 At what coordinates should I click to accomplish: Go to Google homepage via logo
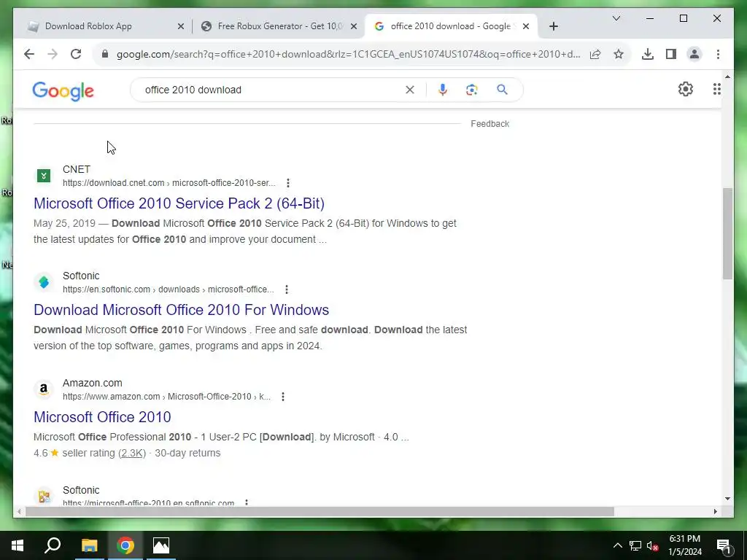[x=63, y=90]
